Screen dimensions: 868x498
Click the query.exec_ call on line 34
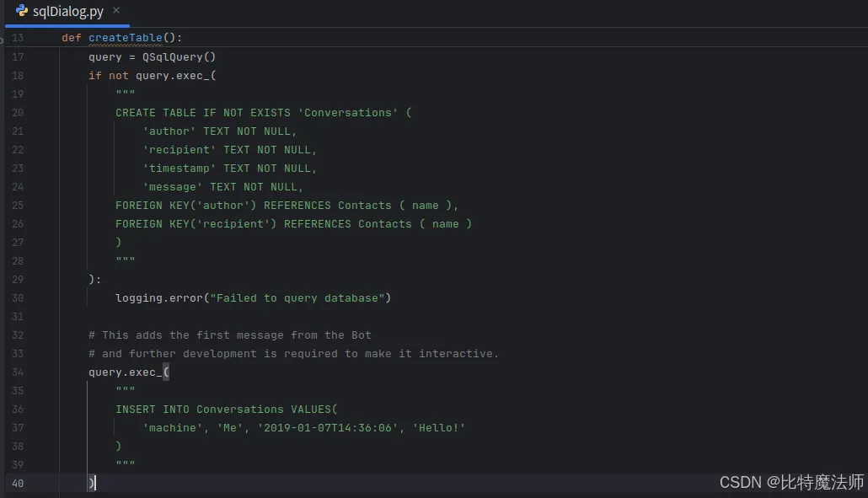[128, 372]
